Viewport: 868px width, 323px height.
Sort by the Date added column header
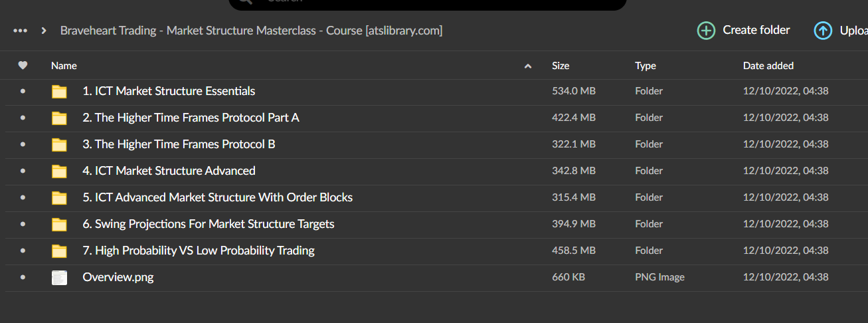click(768, 66)
